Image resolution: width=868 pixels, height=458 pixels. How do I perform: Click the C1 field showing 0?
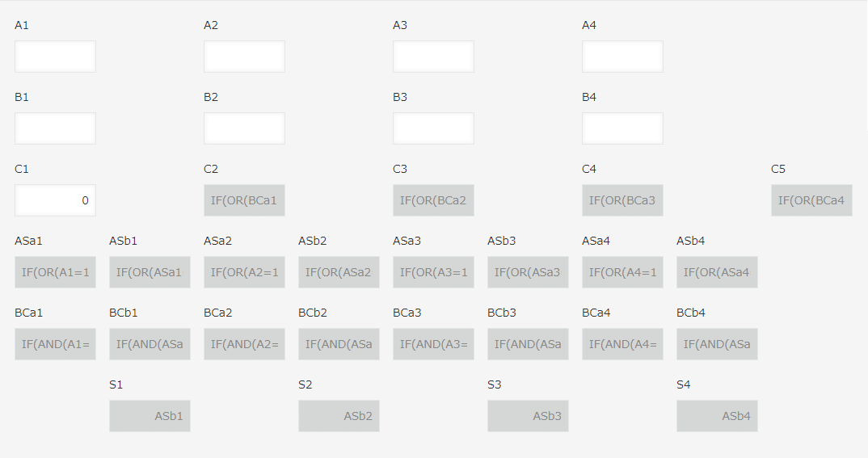55,200
